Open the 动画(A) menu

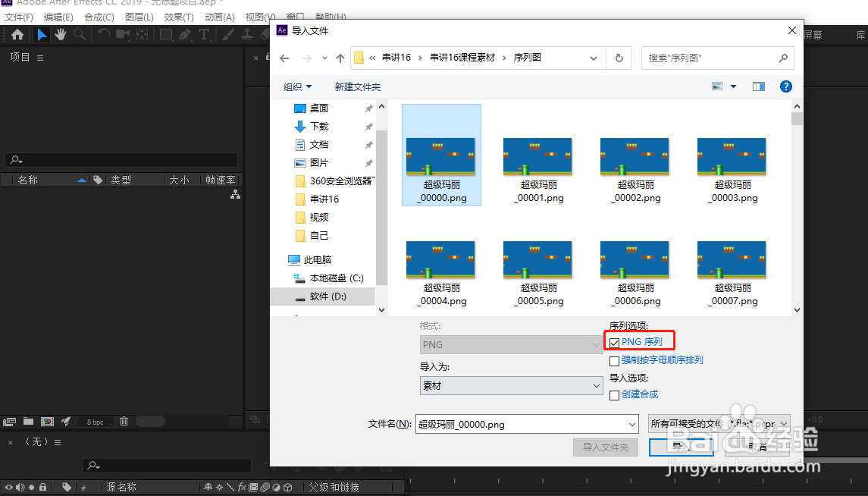click(x=220, y=17)
